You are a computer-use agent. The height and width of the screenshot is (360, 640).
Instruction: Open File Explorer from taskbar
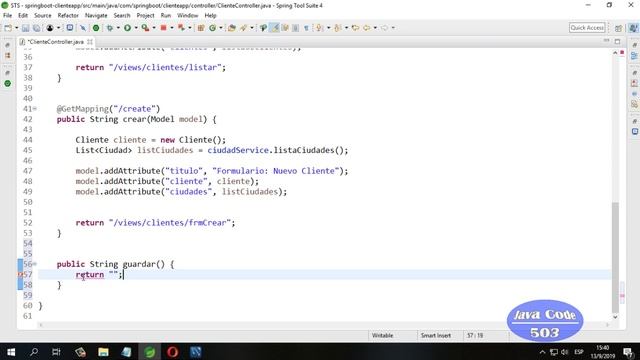coord(103,352)
